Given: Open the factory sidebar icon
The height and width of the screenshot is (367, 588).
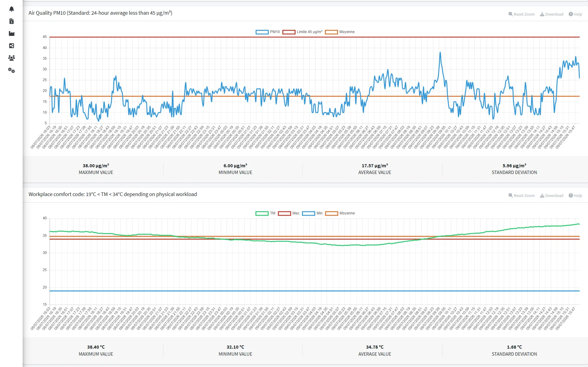Looking at the screenshot, I should 12,33.
